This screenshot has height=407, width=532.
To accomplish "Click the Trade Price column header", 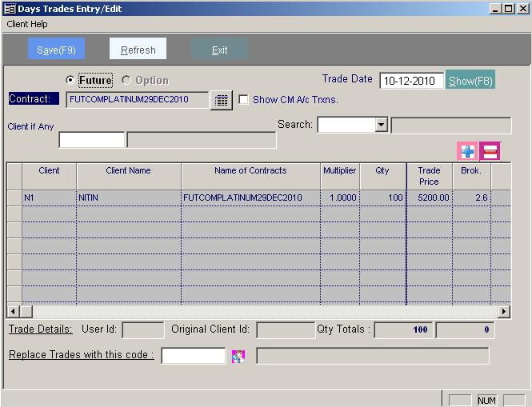I will (429, 176).
